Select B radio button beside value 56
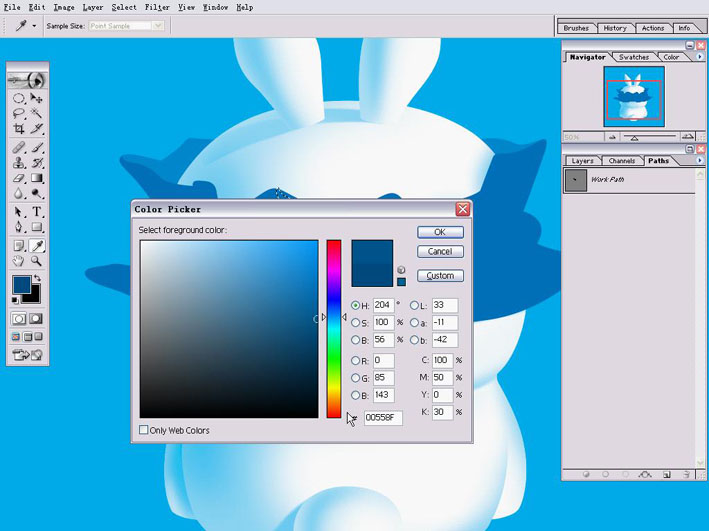The image size is (709, 531). [x=355, y=340]
